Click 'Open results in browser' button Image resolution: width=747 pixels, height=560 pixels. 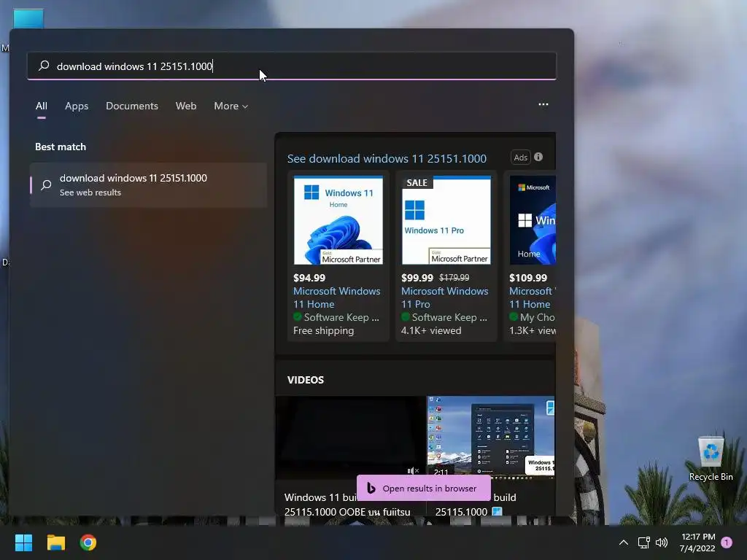424,488
